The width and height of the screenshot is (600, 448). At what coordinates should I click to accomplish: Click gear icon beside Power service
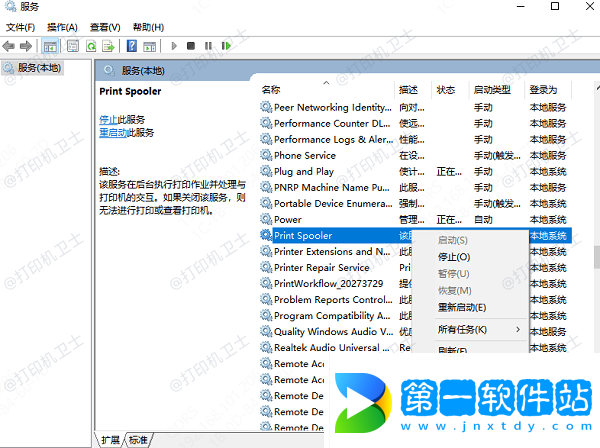(266, 219)
